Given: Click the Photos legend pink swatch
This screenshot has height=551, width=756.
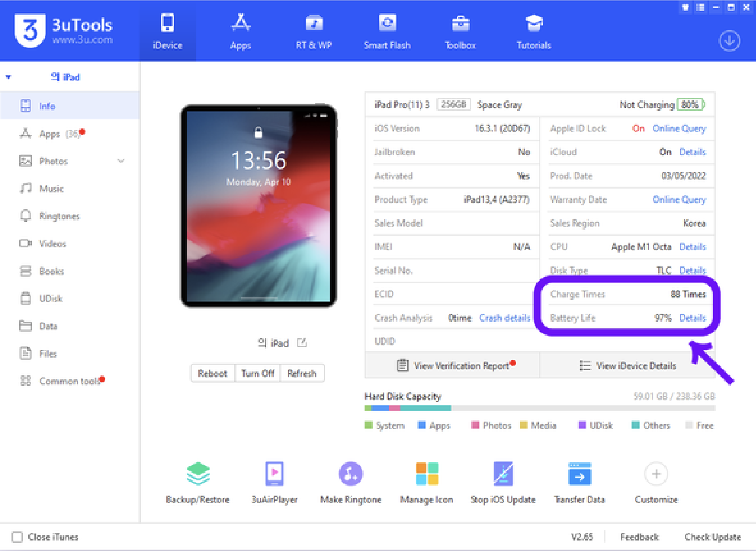Looking at the screenshot, I should pos(475,425).
